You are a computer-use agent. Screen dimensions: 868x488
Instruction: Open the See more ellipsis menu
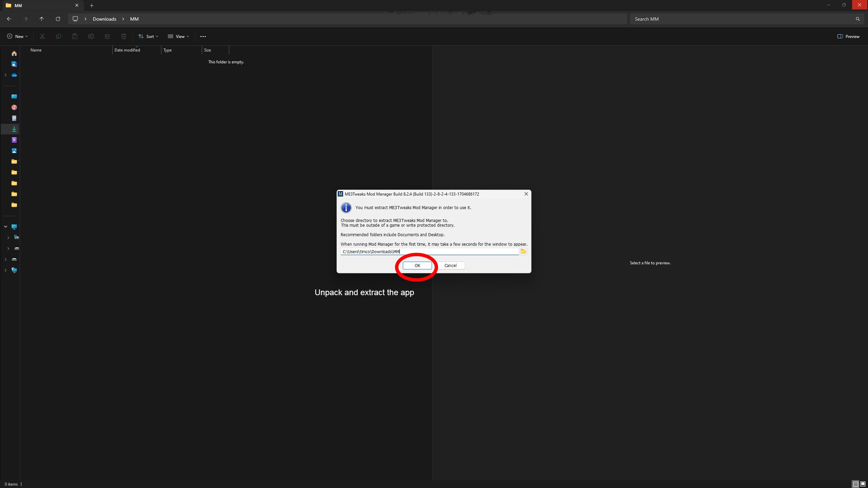coord(203,37)
